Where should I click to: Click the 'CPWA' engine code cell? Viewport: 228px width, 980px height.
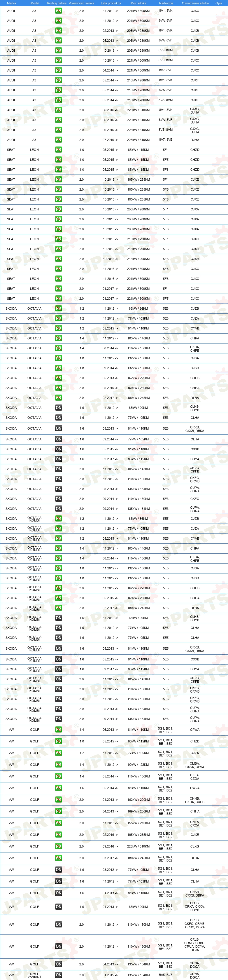[x=195, y=730]
